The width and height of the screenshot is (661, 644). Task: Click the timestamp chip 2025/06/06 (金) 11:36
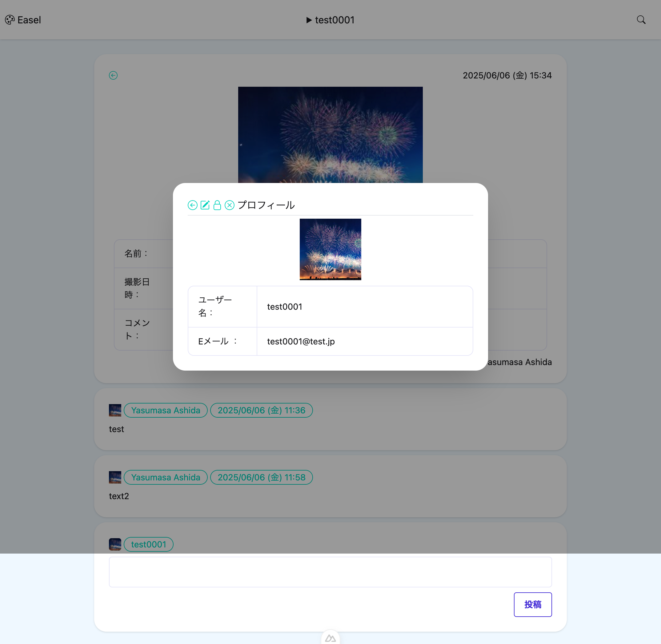click(261, 410)
